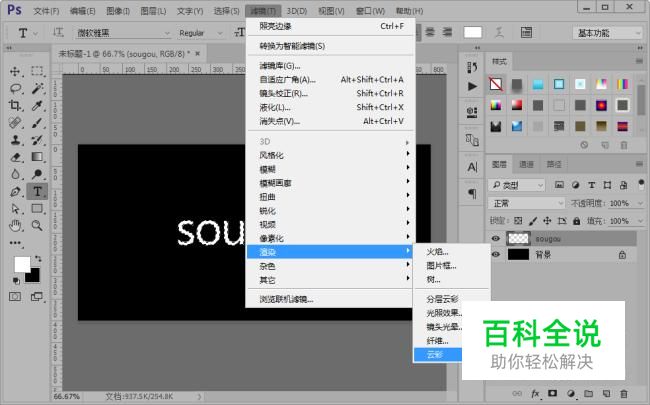Toggle Quick Mask mode icon
The width and height of the screenshot is (650, 405).
pyautogui.click(x=15, y=297)
